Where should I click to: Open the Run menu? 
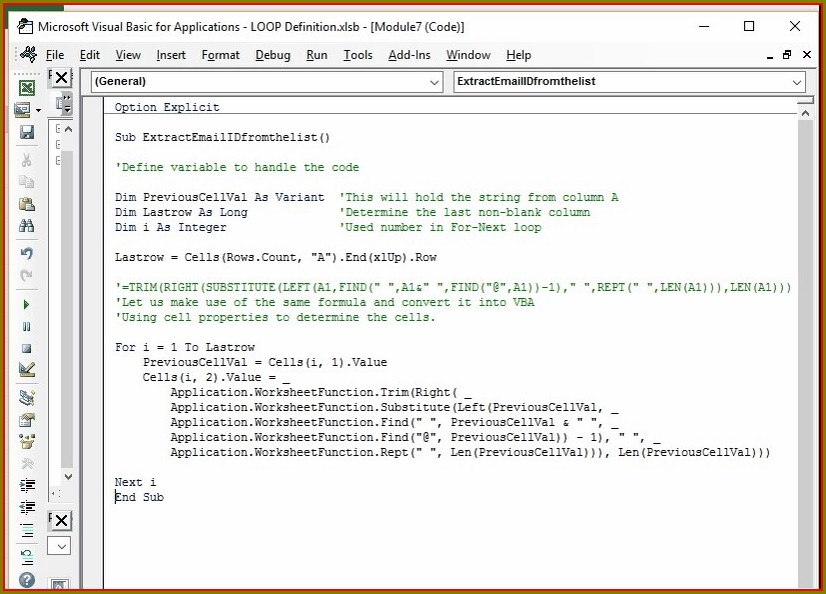point(317,55)
